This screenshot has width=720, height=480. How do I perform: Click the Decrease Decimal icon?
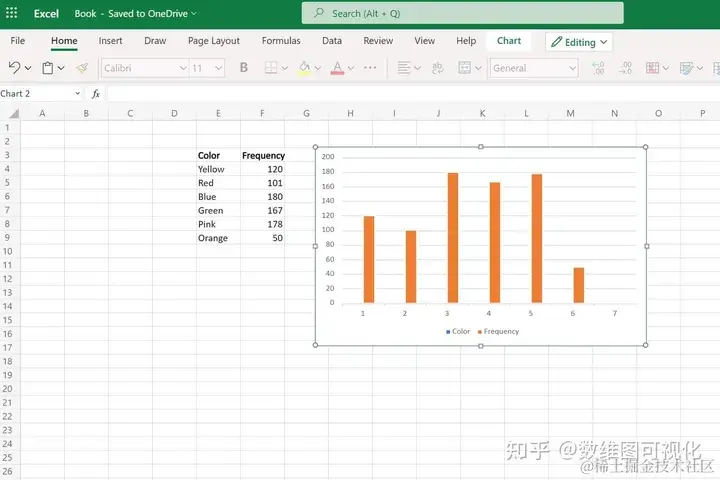coord(625,68)
